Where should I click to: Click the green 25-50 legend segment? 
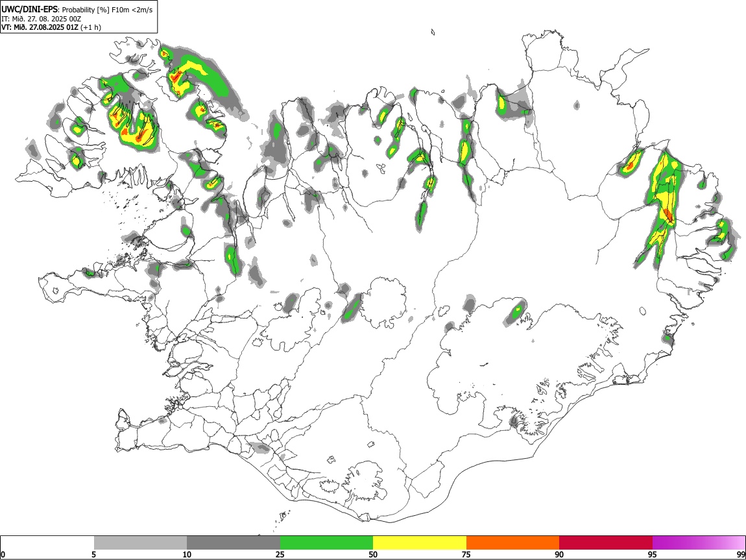(x=326, y=542)
